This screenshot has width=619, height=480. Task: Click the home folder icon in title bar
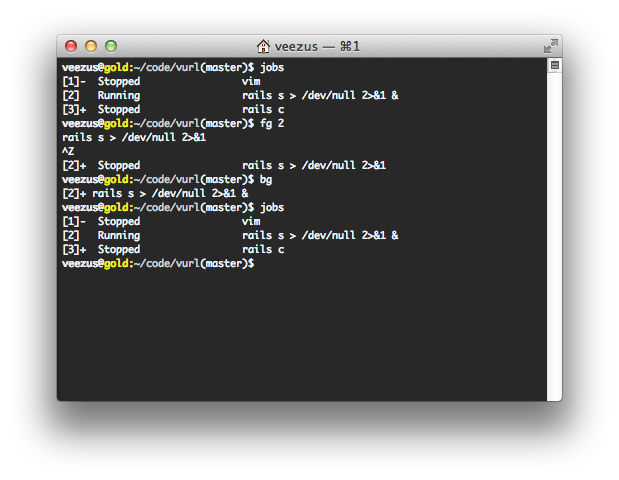(x=263, y=46)
